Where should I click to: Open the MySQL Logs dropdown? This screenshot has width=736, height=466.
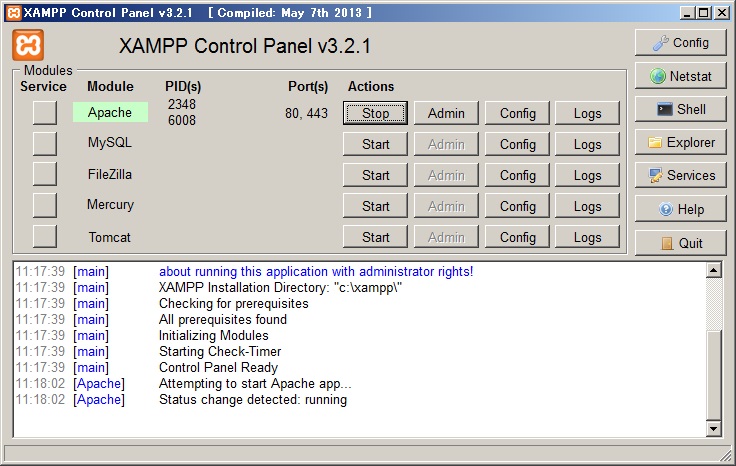(587, 144)
